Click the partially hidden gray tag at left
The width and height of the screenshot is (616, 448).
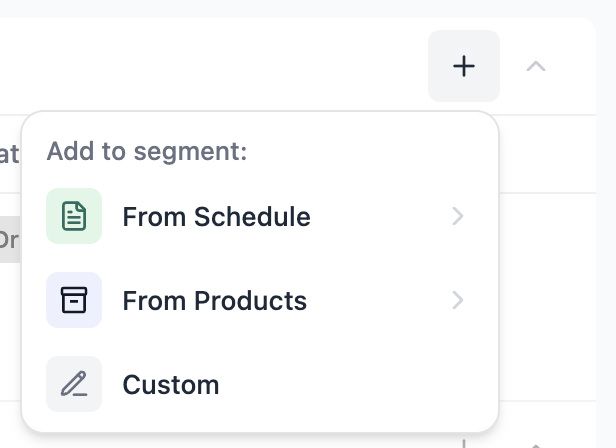[10, 239]
